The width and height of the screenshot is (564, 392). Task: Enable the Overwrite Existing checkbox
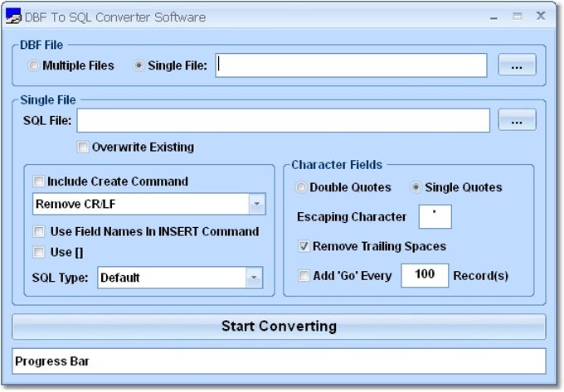pos(83,148)
